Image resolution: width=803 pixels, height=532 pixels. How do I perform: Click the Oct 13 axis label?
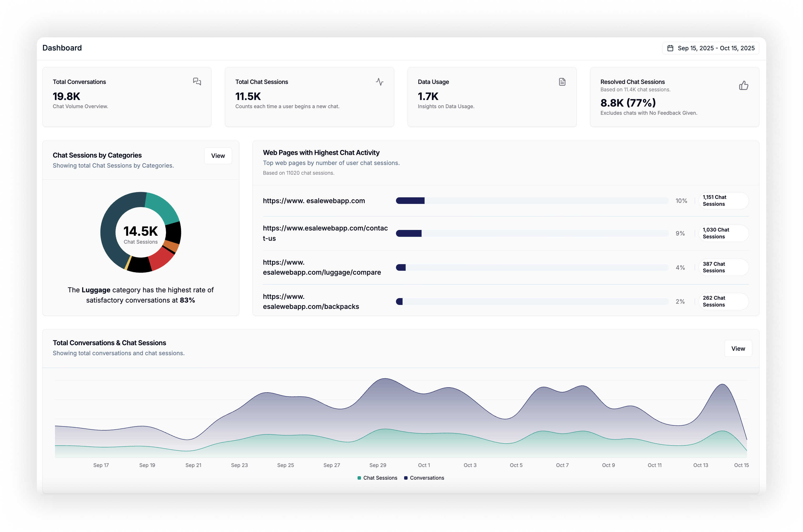[701, 465]
